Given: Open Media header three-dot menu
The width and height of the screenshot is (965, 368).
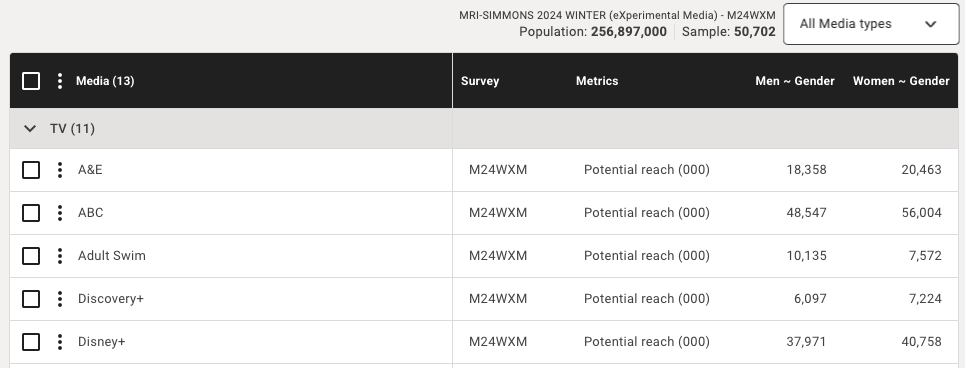Looking at the screenshot, I should (x=60, y=81).
